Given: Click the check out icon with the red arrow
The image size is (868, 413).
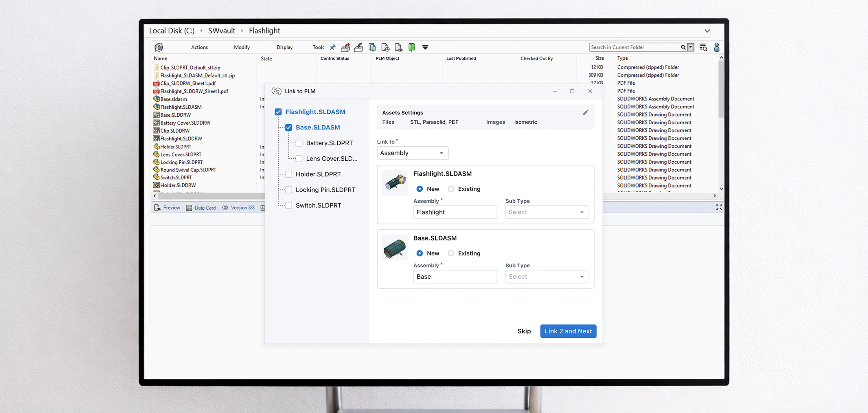Looking at the screenshot, I should tap(345, 47).
